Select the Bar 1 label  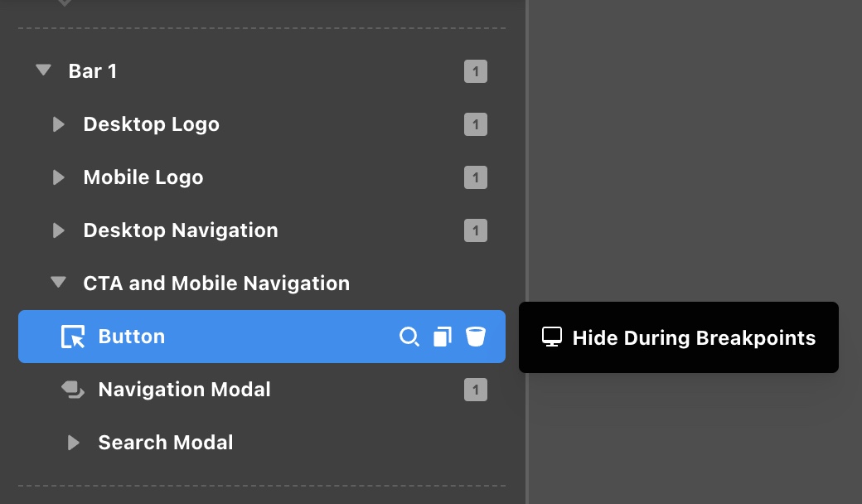(92, 71)
